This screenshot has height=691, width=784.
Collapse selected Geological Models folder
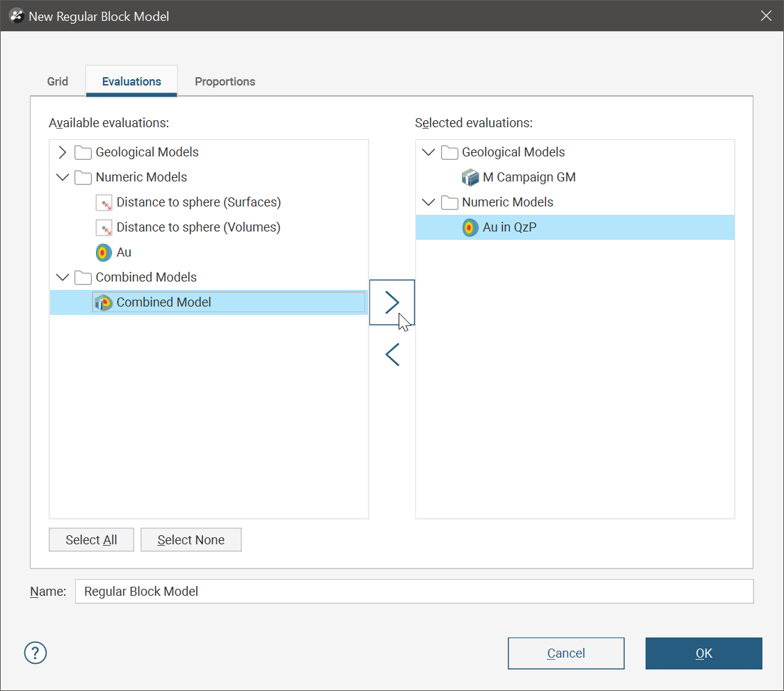pos(429,152)
